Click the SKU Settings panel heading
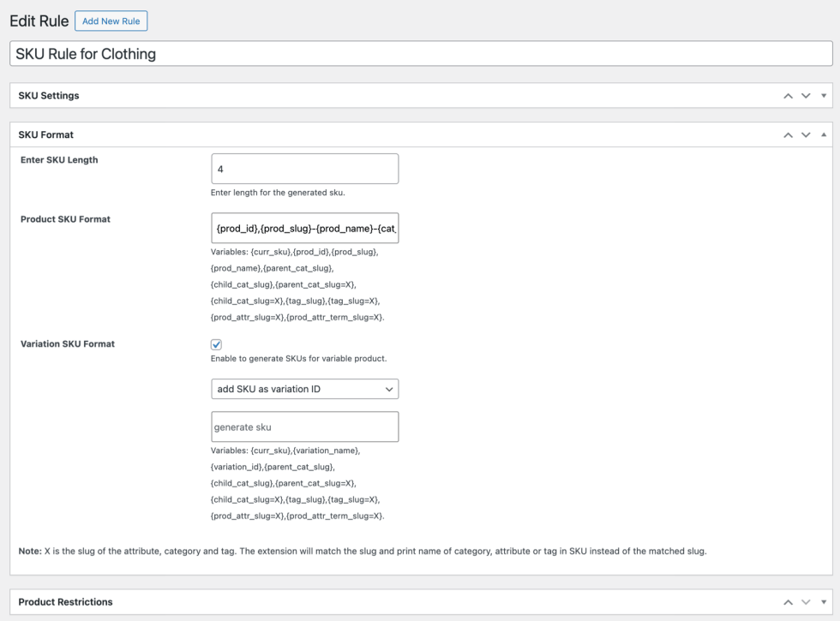Screen dimensions: 840x621 coord(49,96)
